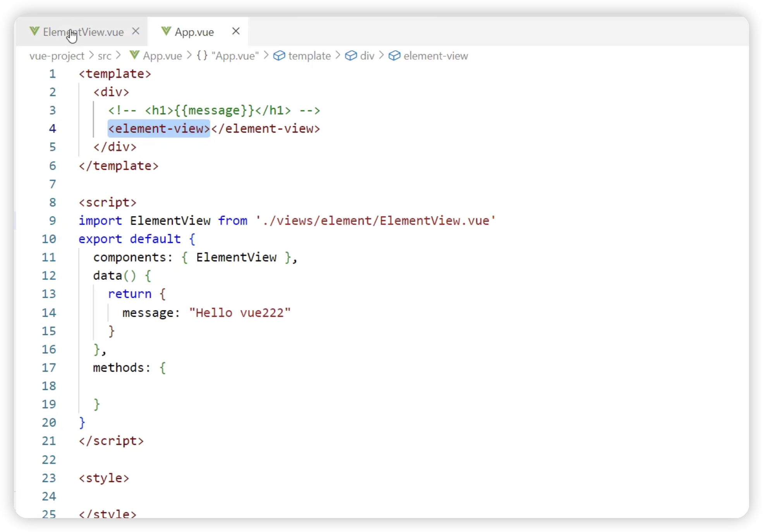Image resolution: width=763 pixels, height=532 pixels.
Task: Close the App.vue tab
Action: click(x=236, y=31)
